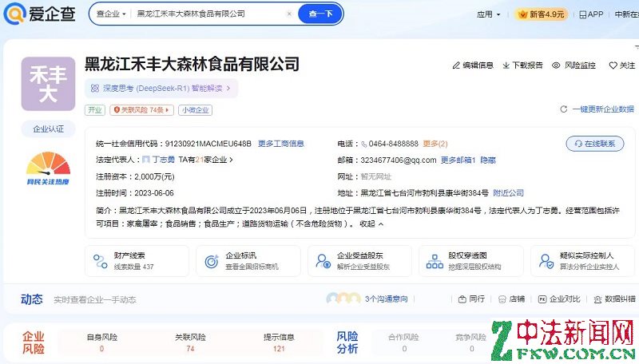Image resolution: width=639 pixels, height=364 pixels.
Task: Focus the company name search field
Action: pos(208,14)
